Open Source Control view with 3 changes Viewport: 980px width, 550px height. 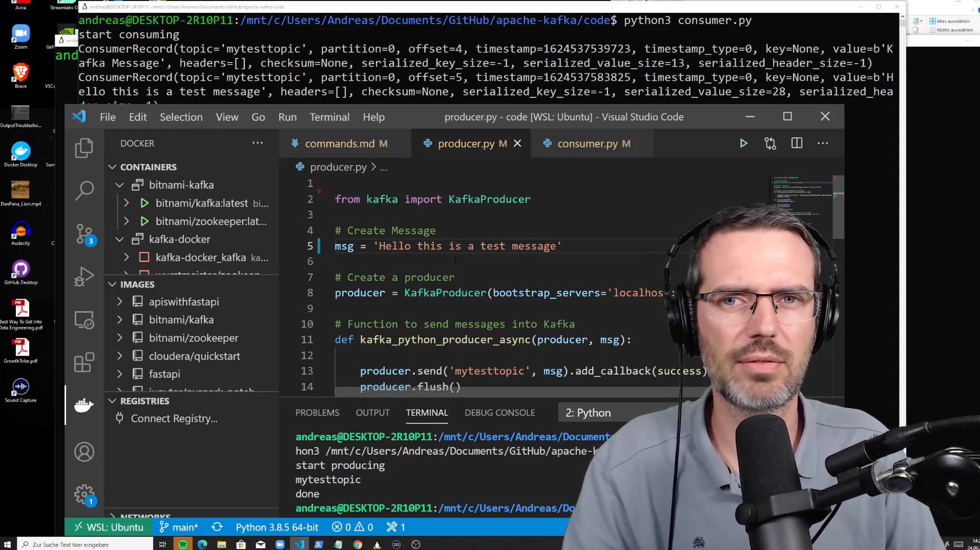(x=85, y=235)
